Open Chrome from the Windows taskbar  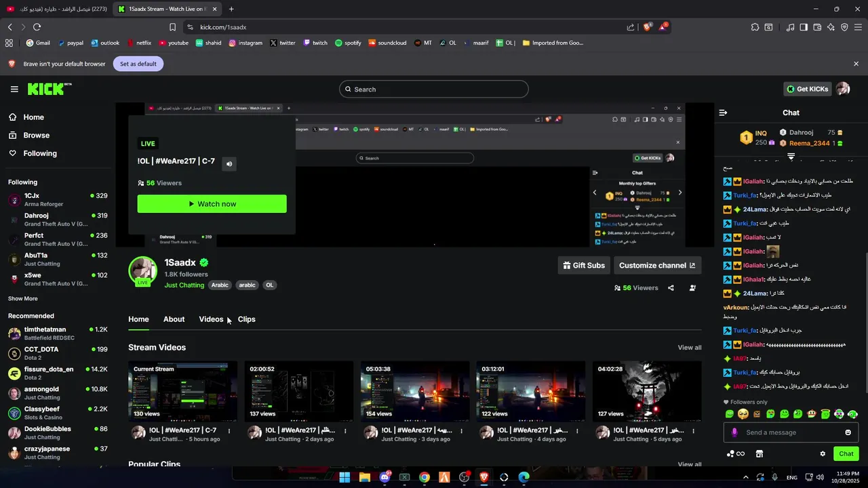[425, 477]
